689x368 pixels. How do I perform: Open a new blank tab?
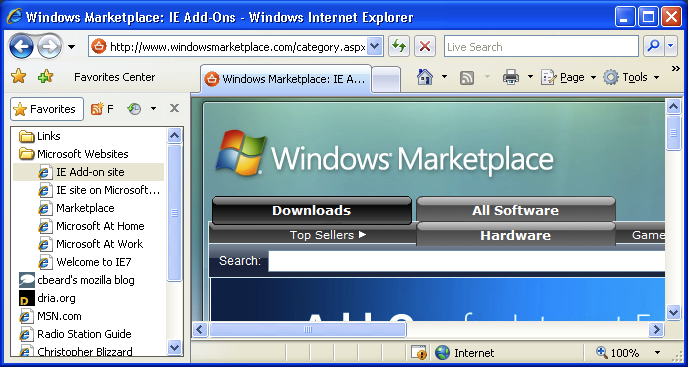pyautogui.click(x=386, y=80)
